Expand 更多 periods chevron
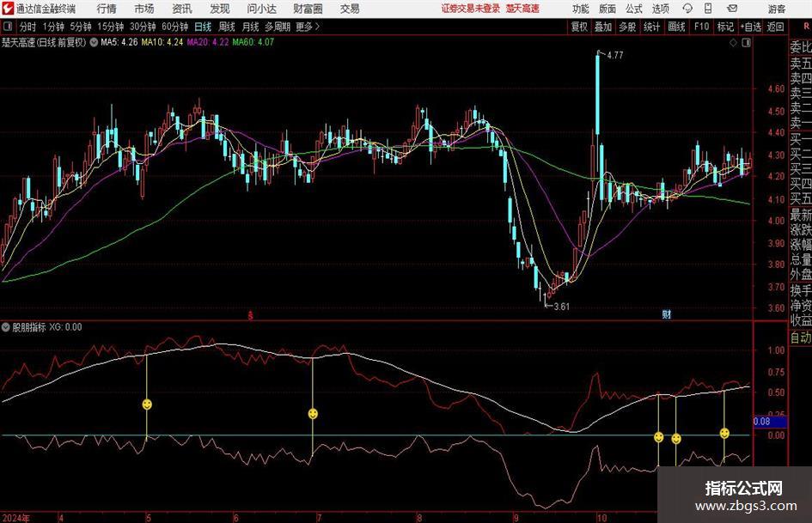Image resolution: width=812 pixels, height=523 pixels. tap(317, 27)
